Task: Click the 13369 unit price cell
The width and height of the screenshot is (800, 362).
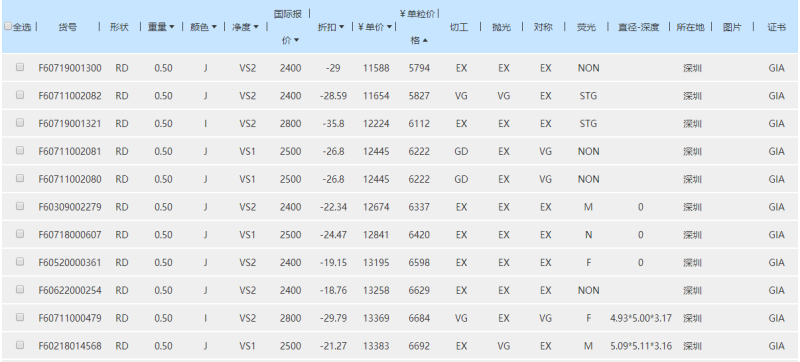Action: click(x=376, y=318)
